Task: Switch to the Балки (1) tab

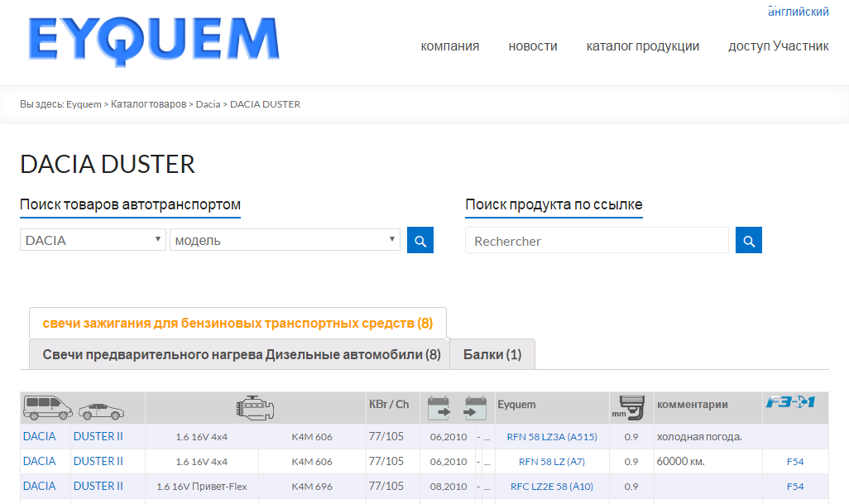Action: 492,354
